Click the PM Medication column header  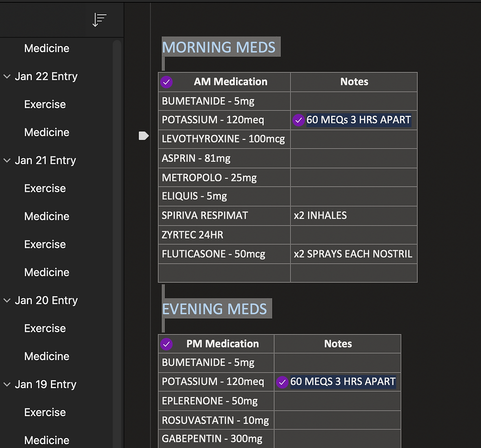point(222,344)
